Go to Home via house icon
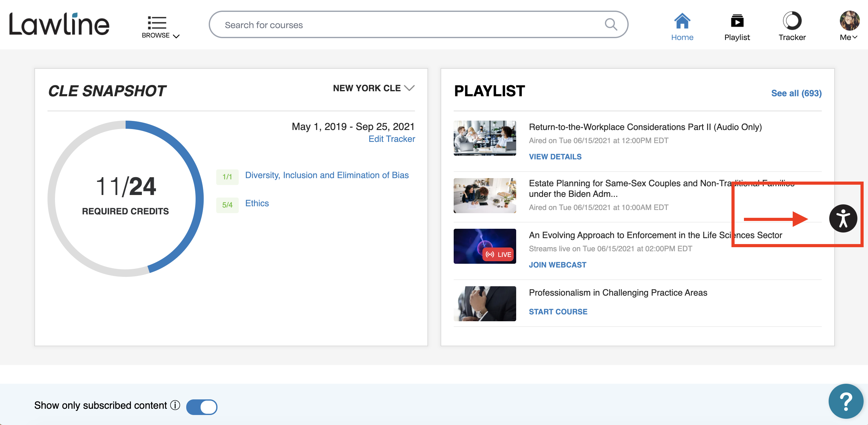Screen dimensions: 868x425 pos(682,21)
